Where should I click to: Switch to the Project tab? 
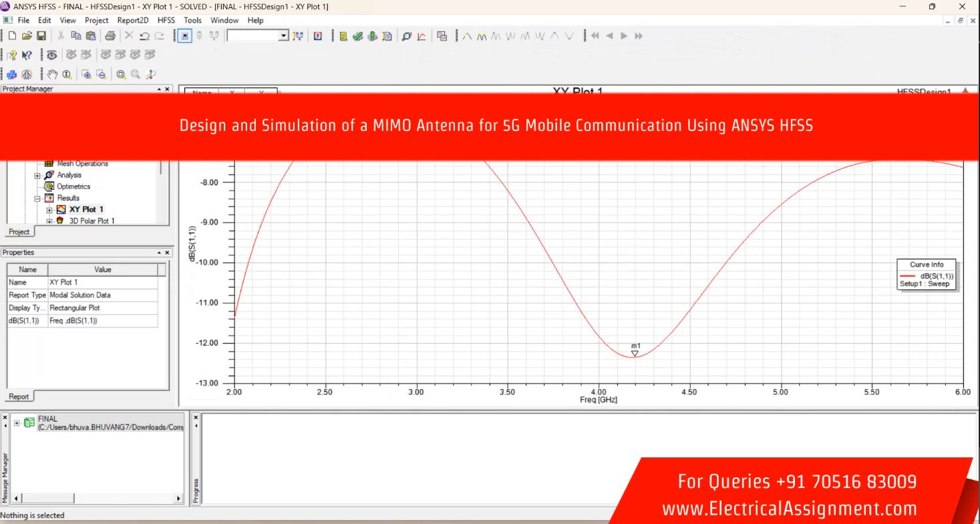19,232
